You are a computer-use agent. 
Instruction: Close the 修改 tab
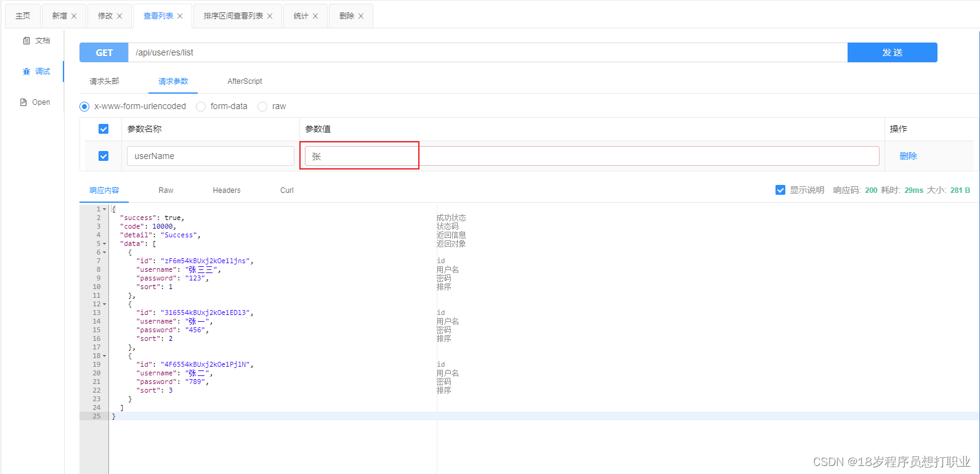point(119,16)
